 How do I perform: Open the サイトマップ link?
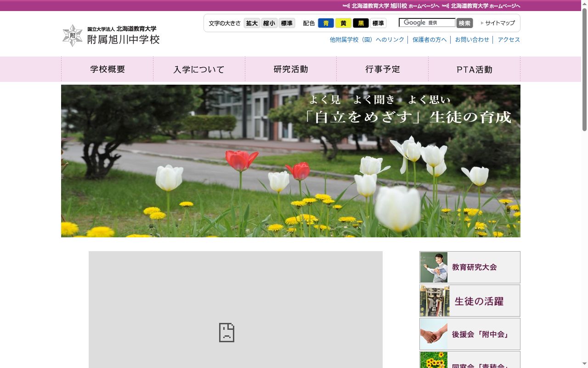(498, 23)
